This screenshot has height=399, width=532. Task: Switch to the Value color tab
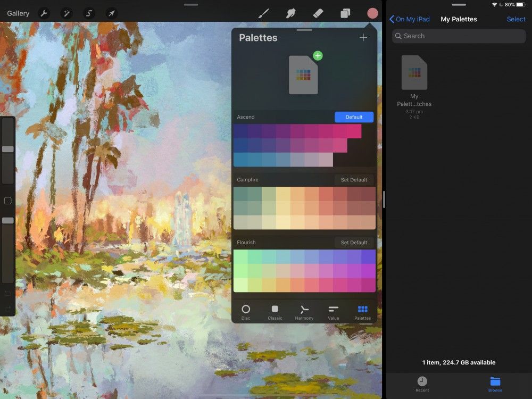pyautogui.click(x=333, y=311)
